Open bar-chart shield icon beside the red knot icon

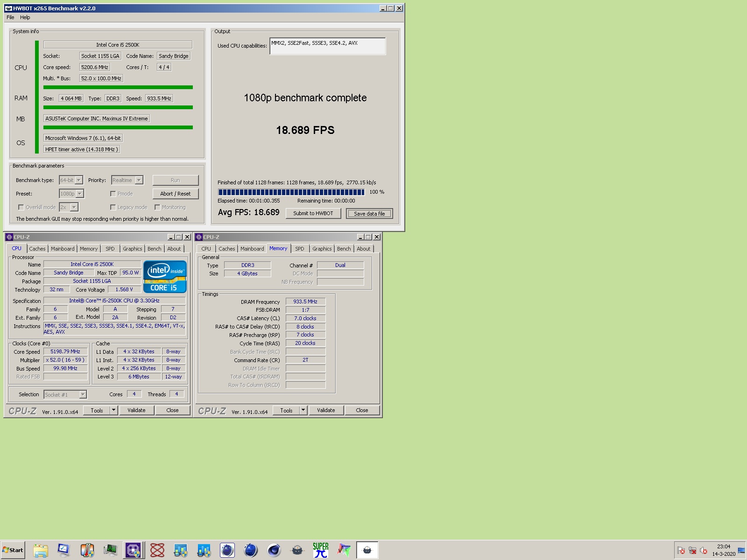181,550
